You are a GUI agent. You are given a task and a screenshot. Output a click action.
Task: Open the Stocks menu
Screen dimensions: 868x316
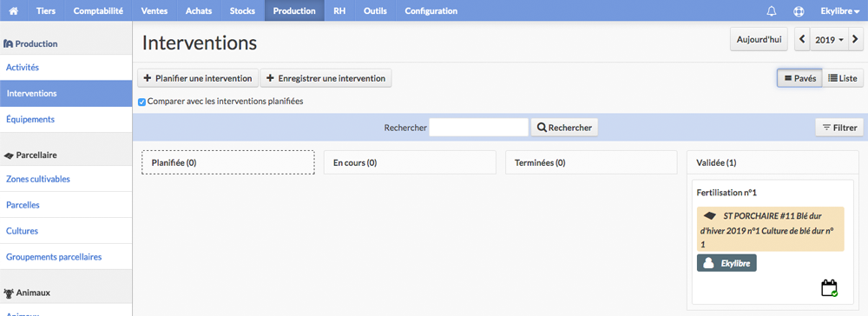pos(242,11)
